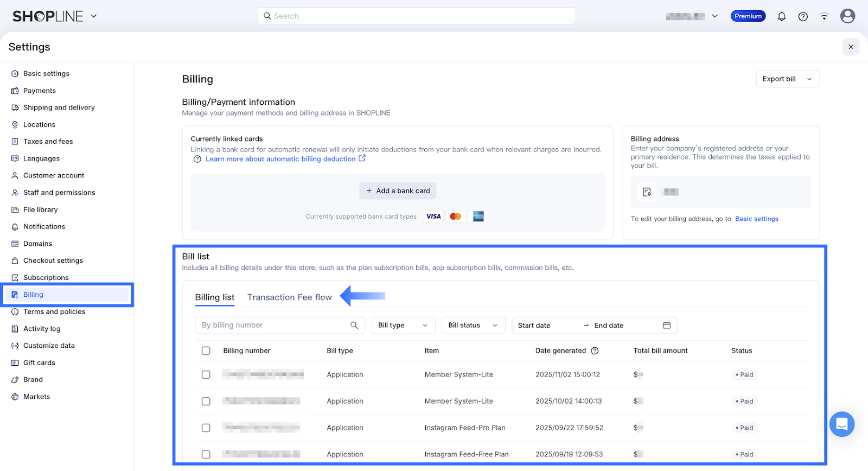Open the live chat support bubble
The image size is (868, 471).
point(841,424)
